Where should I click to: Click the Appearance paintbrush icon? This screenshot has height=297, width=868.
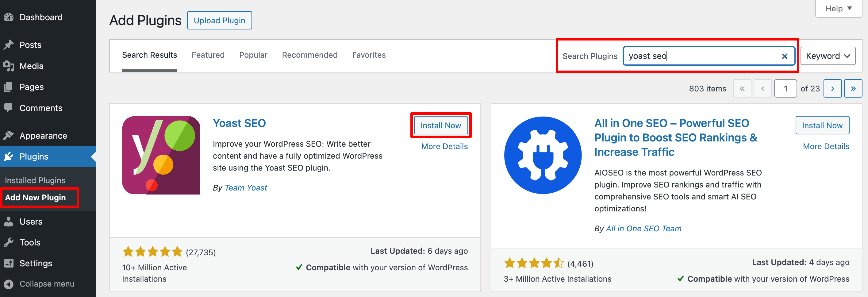pyautogui.click(x=9, y=136)
